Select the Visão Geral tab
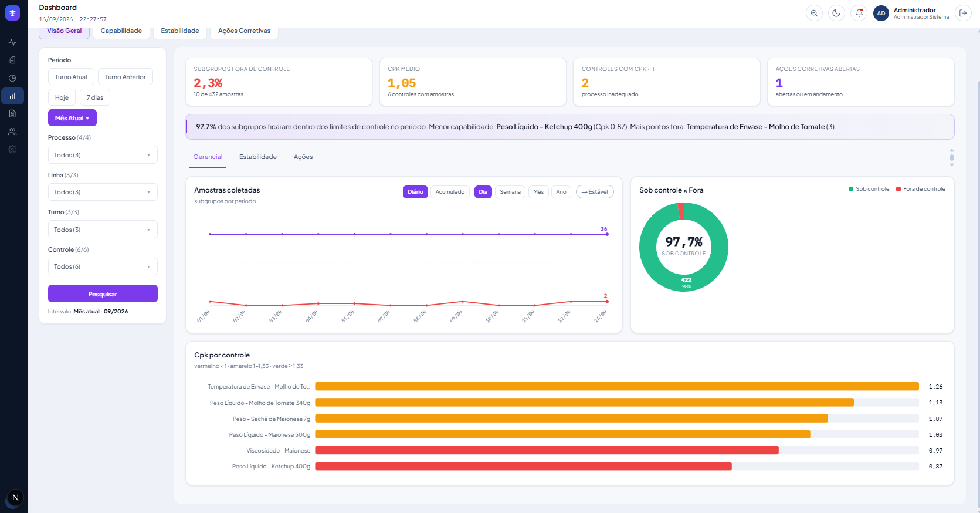This screenshot has height=513, width=980. coord(65,31)
